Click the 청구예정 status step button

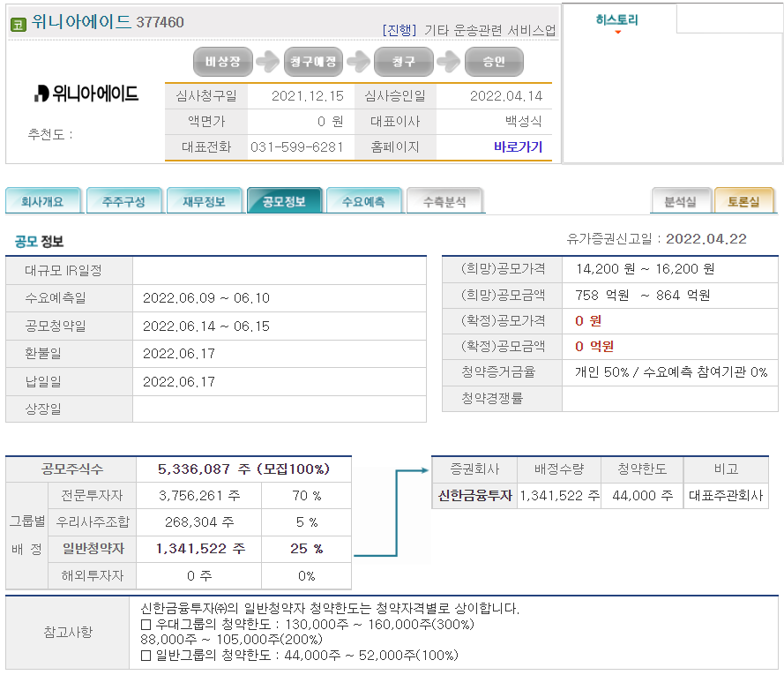[313, 62]
